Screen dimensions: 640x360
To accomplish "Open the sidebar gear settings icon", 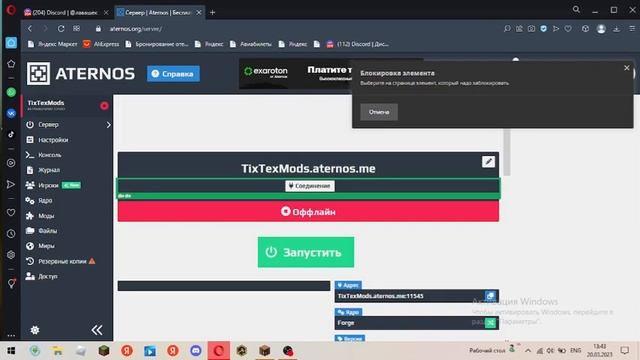I will click(x=35, y=330).
